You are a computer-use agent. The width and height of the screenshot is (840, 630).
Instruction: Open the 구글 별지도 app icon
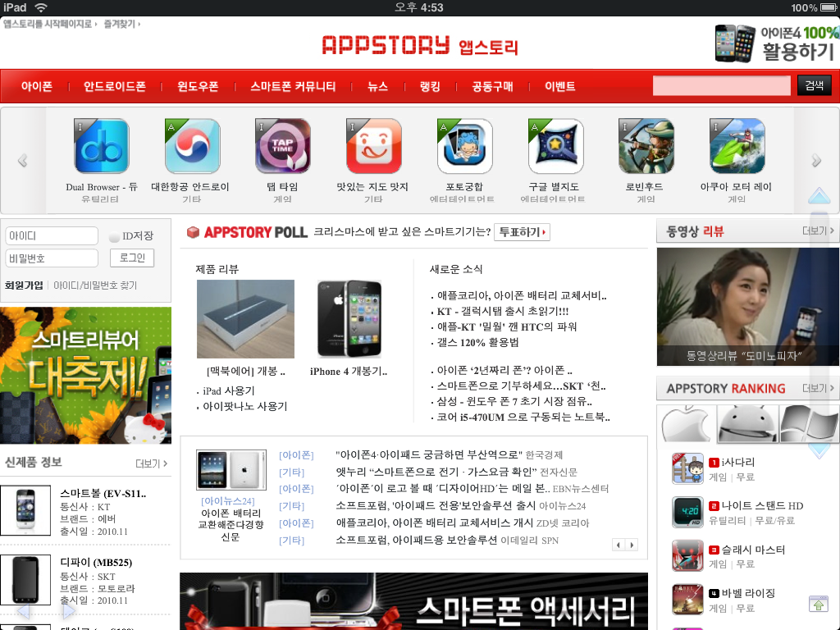click(555, 146)
